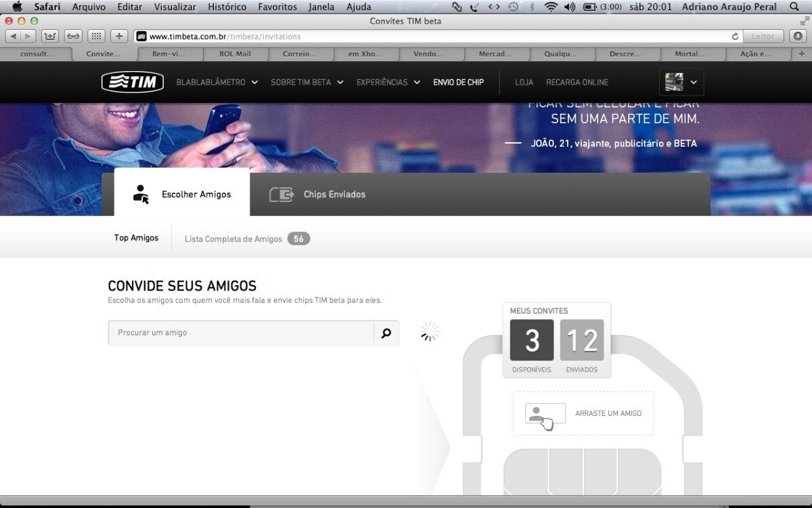Click the RECARGA ONLINE link
This screenshot has height=508, width=812.
(577, 83)
